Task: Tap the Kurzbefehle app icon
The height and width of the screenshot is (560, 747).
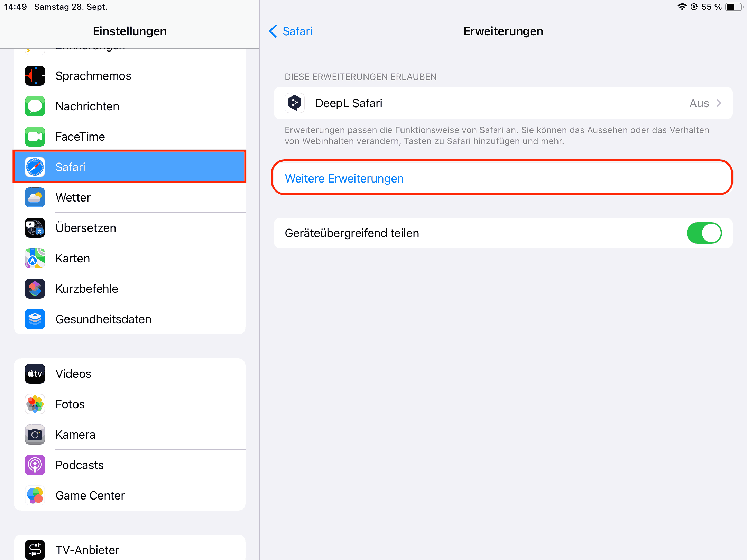Action: [x=35, y=289]
